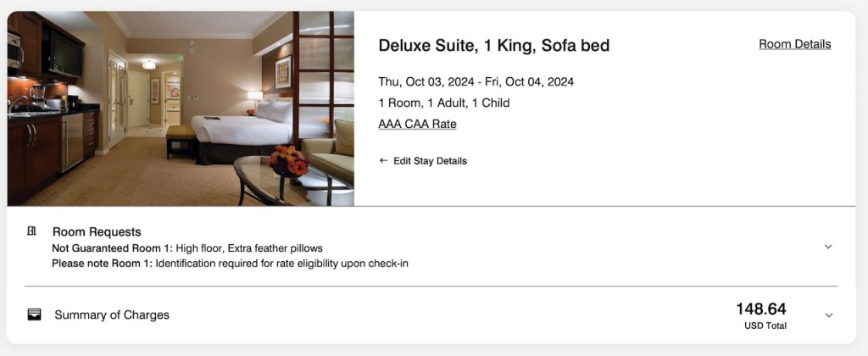868x356 pixels.
Task: Click the High floor, Extra feather pillows text
Action: 249,248
